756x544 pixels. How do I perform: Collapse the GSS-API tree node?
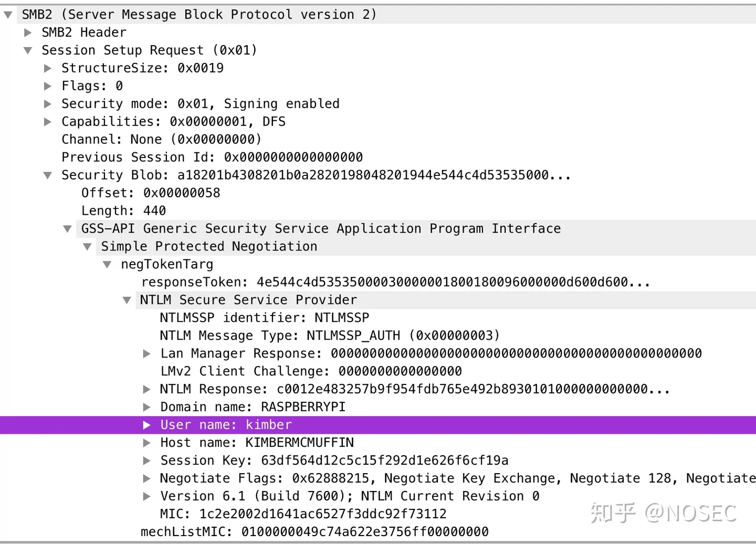[67, 229]
